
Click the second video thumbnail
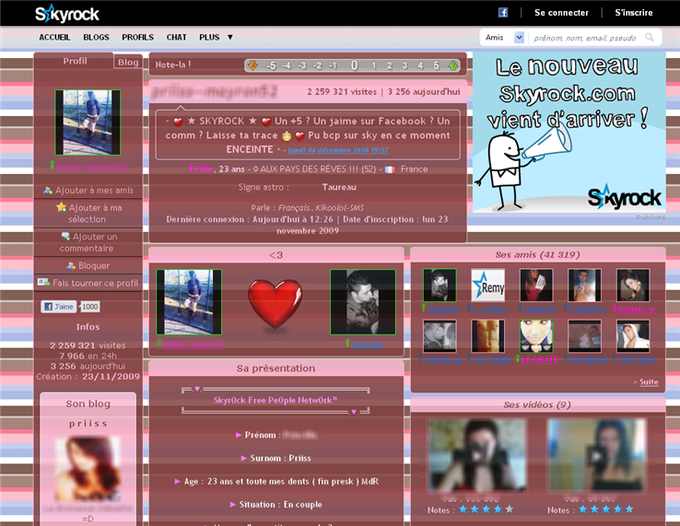pos(597,455)
